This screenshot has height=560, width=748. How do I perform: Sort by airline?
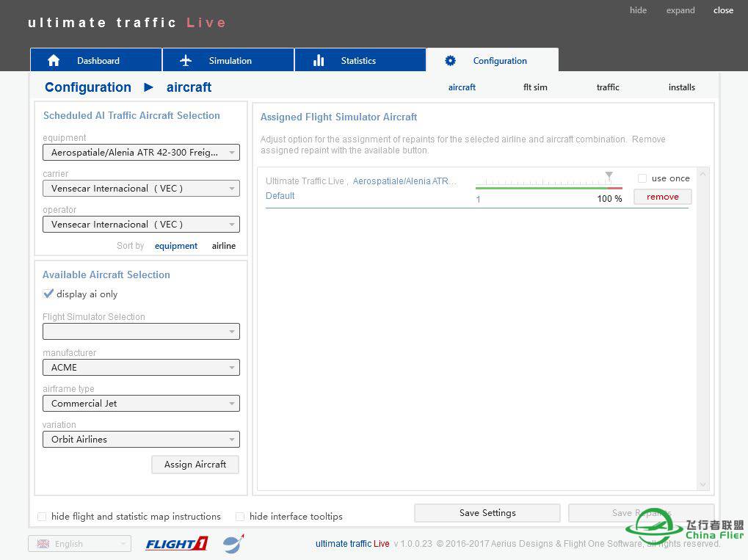(224, 246)
